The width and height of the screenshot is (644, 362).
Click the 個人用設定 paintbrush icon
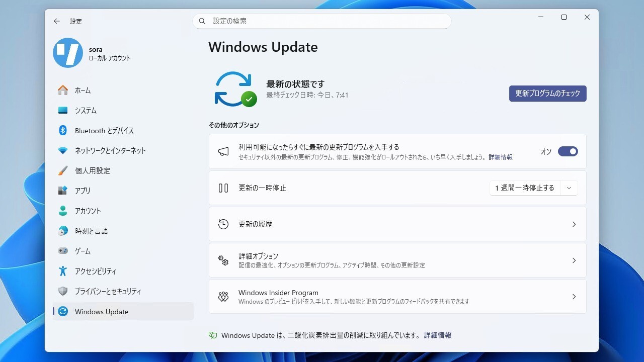pyautogui.click(x=63, y=170)
